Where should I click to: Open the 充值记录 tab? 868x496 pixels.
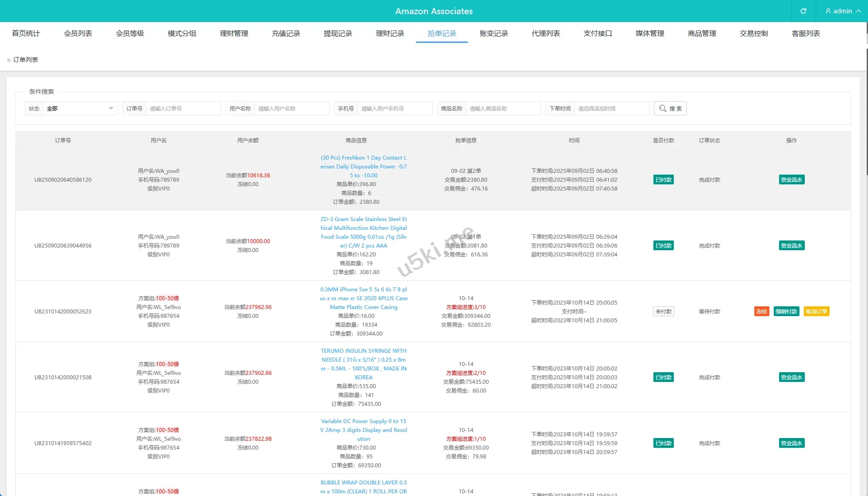[x=286, y=34]
